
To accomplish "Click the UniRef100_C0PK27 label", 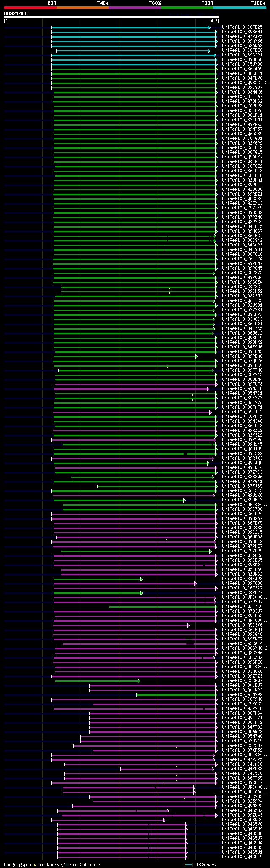I will 242,593.
